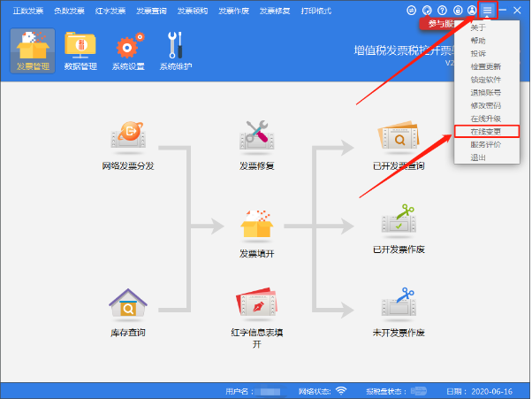Close the invoicing software window
This screenshot has height=399, width=532.
click(x=517, y=11)
